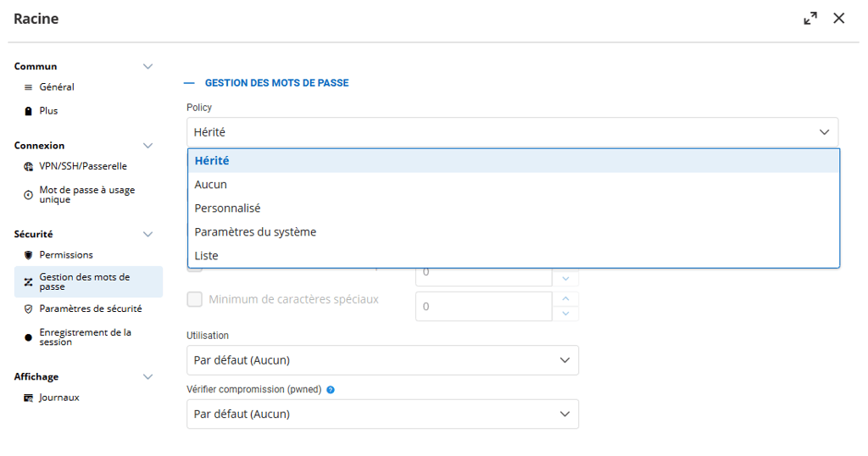Click the pwned help question mark icon

(331, 390)
